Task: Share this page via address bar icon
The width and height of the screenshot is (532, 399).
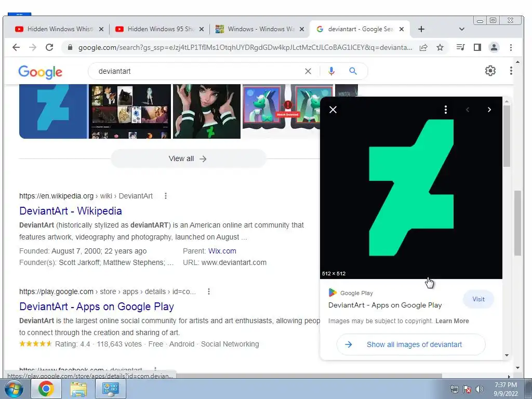Action: coord(423,47)
